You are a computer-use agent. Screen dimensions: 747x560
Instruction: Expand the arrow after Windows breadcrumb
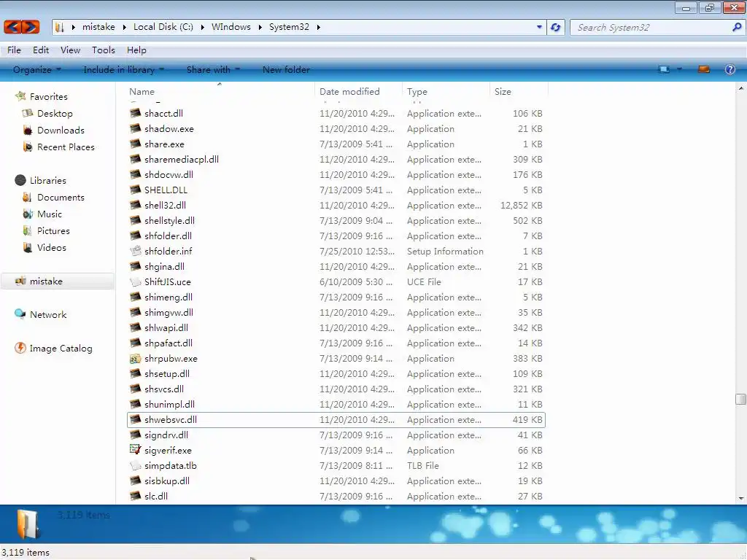click(260, 27)
